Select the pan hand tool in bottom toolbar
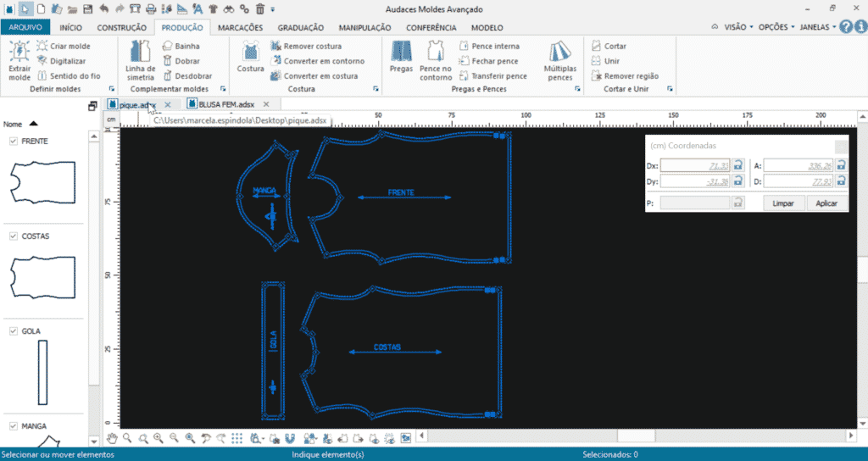Image resolution: width=868 pixels, height=461 pixels. (x=111, y=438)
